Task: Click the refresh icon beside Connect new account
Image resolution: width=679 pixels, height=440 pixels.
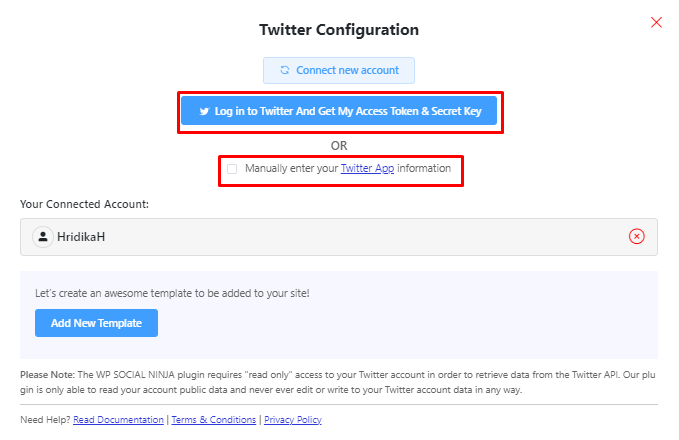Action: click(285, 70)
